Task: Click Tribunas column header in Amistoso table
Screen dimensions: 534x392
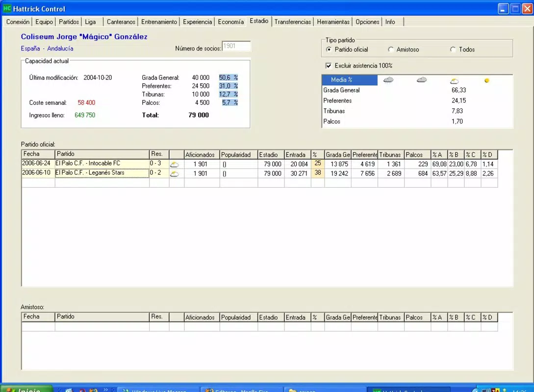Action: coord(391,318)
